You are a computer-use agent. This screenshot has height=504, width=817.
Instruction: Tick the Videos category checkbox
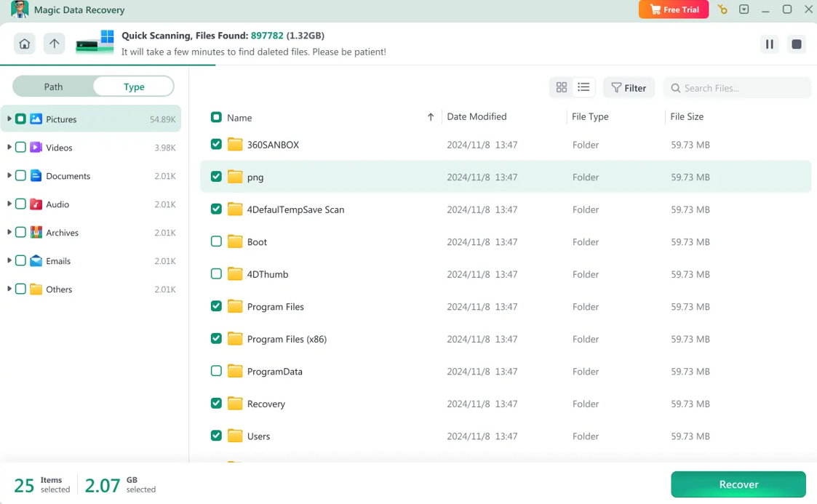21,148
